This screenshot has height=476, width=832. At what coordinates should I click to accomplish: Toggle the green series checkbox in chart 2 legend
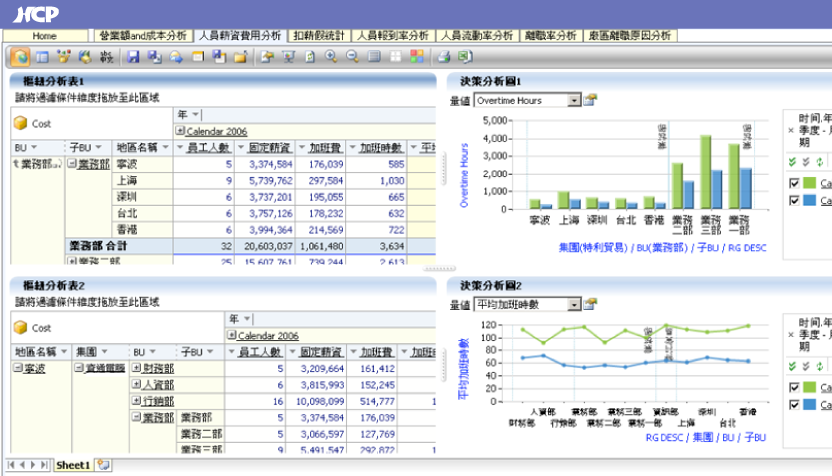(794, 387)
